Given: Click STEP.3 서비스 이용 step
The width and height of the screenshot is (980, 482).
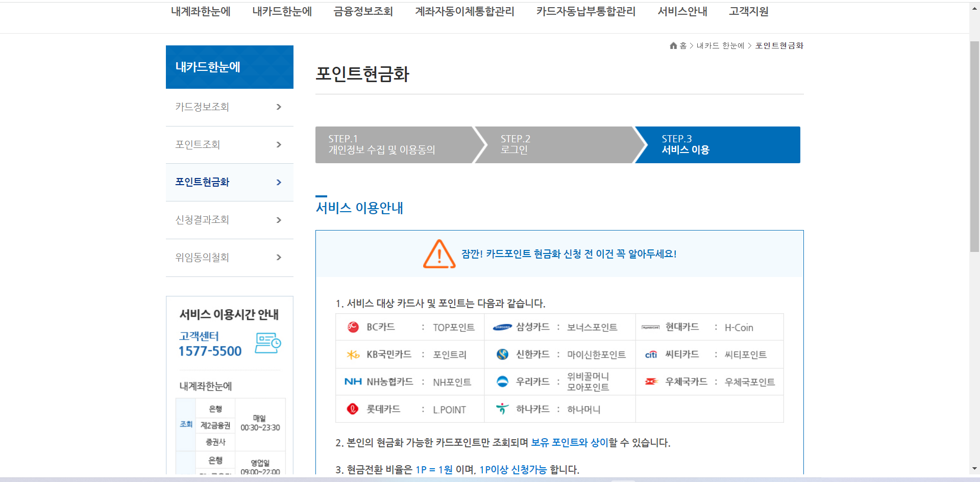Looking at the screenshot, I should coord(717,145).
